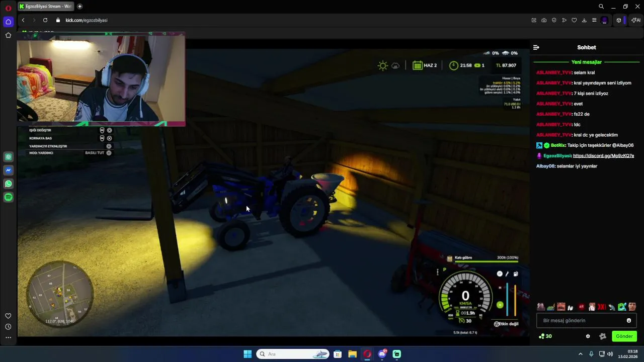Add page to bookmarks heart icon
The width and height of the screenshot is (644, 362).
coord(574,20)
